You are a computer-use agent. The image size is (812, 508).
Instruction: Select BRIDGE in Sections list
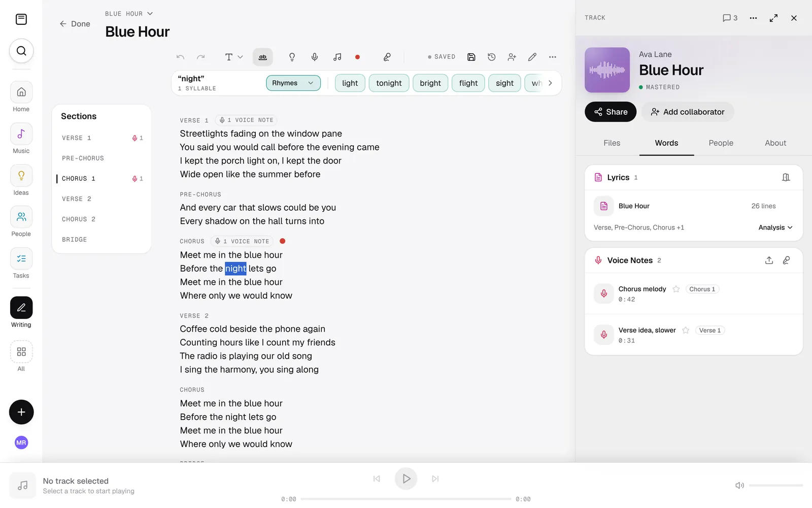click(x=101, y=239)
